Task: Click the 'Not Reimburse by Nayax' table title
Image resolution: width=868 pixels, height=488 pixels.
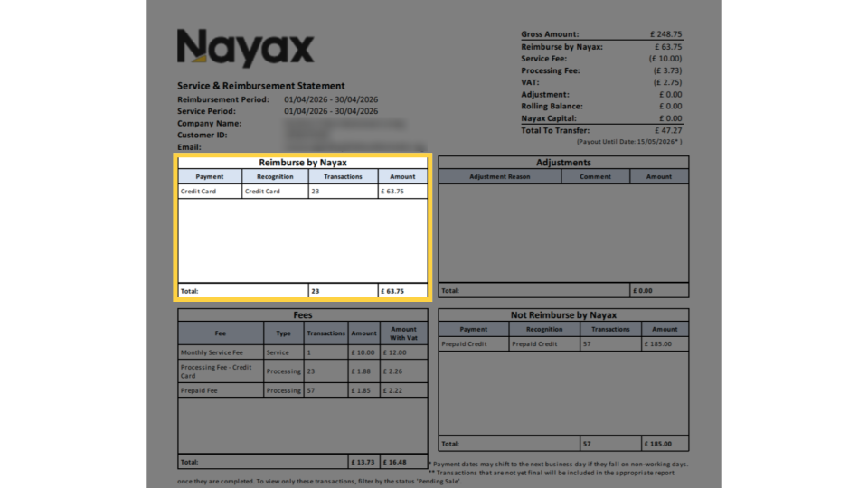Action: (563, 315)
